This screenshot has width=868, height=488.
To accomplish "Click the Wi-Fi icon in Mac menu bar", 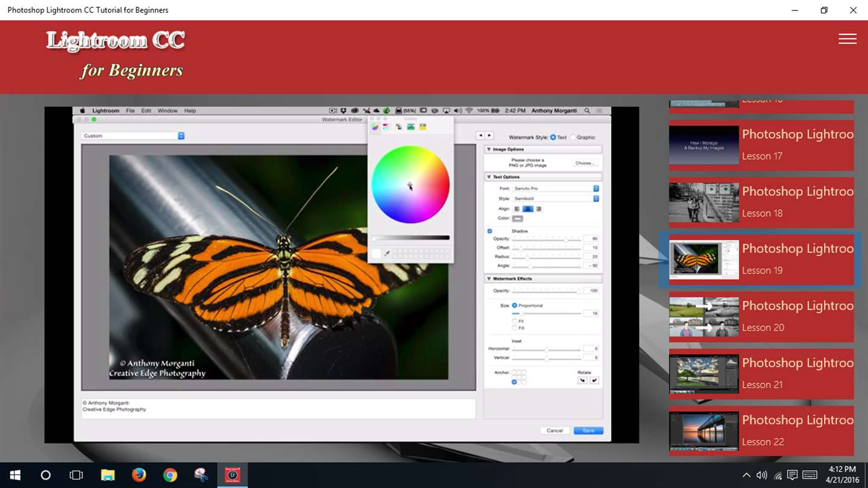I will coord(468,111).
